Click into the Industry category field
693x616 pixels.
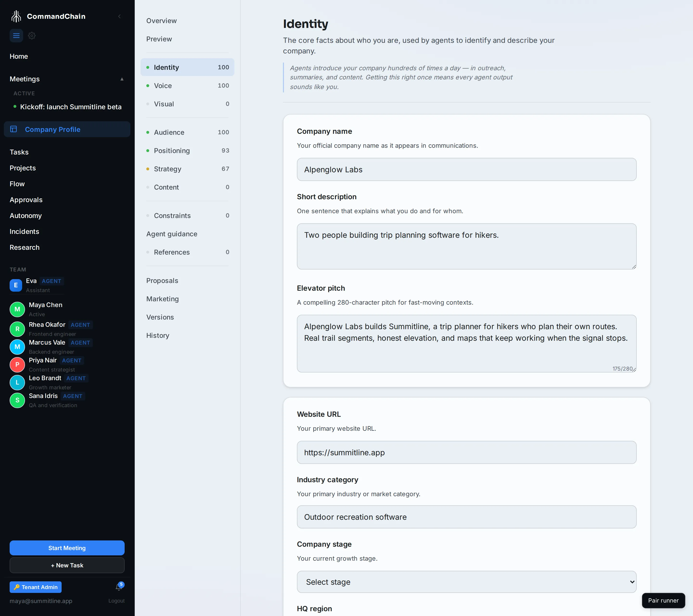pyautogui.click(x=467, y=517)
